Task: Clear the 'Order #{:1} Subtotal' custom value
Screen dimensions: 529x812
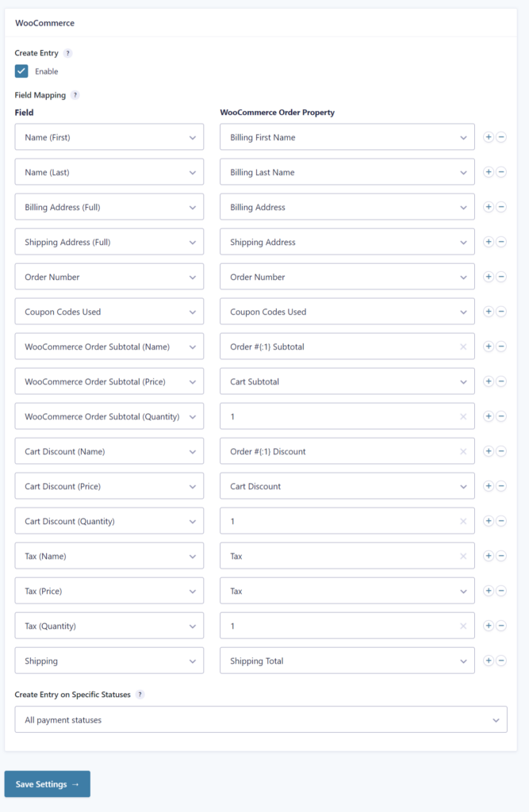Action: tap(463, 347)
